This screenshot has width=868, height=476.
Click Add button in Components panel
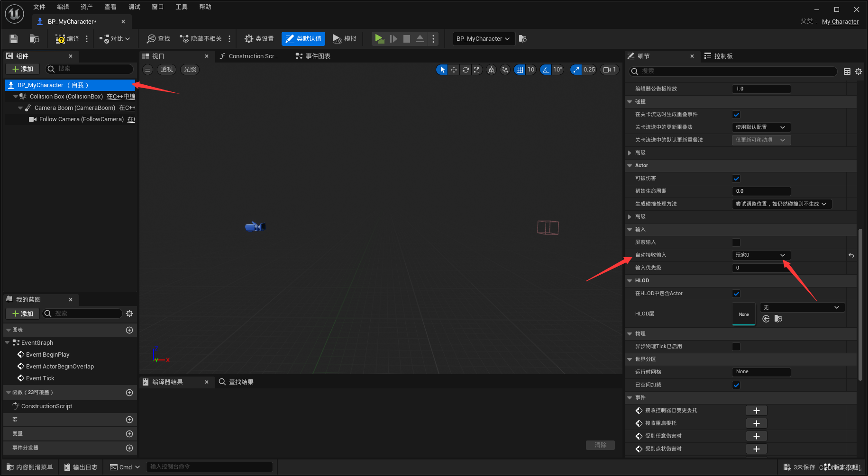point(23,69)
